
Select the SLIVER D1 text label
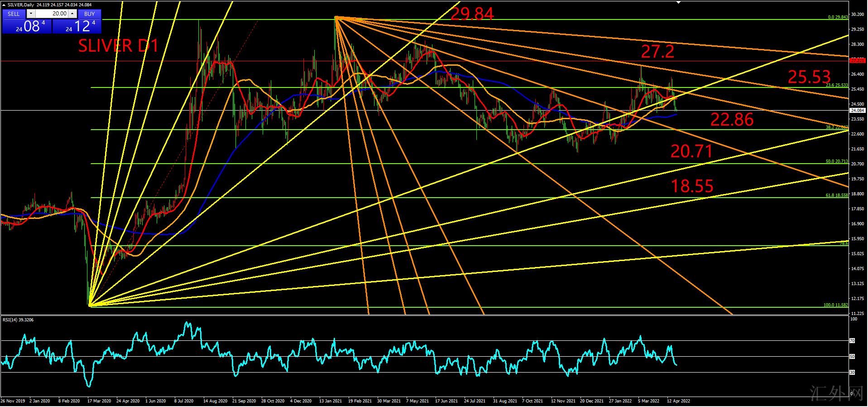click(118, 46)
